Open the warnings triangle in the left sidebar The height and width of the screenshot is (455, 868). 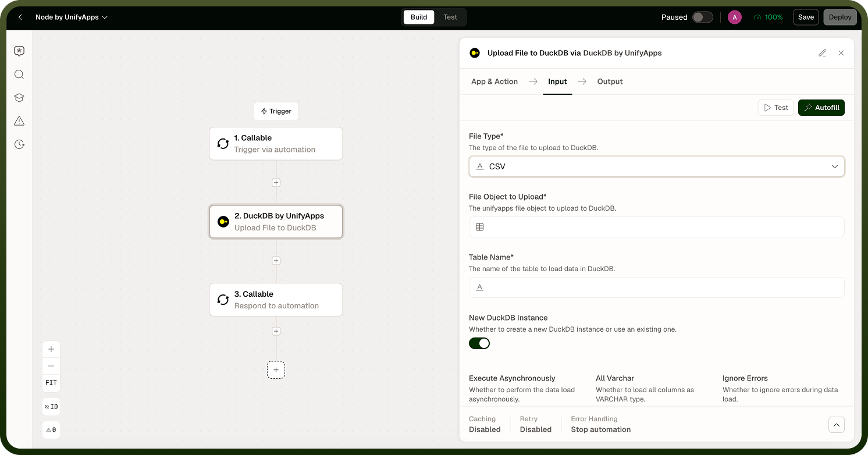[x=19, y=121]
